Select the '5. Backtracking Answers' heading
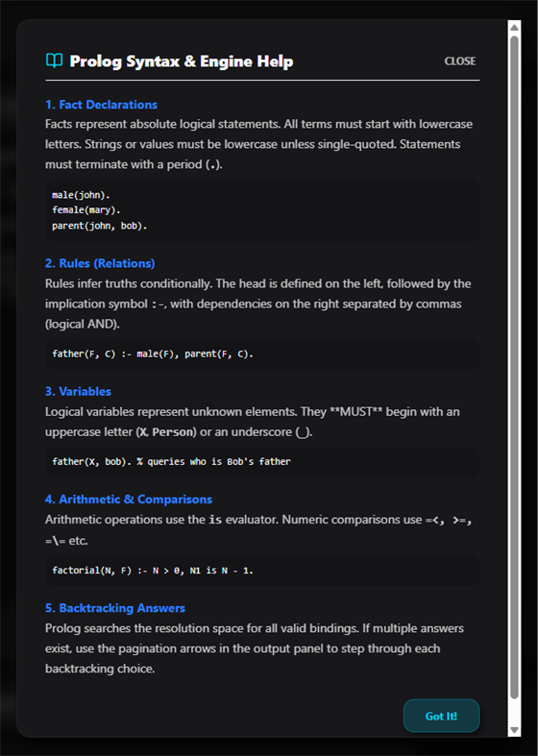Viewport: 538px width, 756px height. click(x=115, y=608)
